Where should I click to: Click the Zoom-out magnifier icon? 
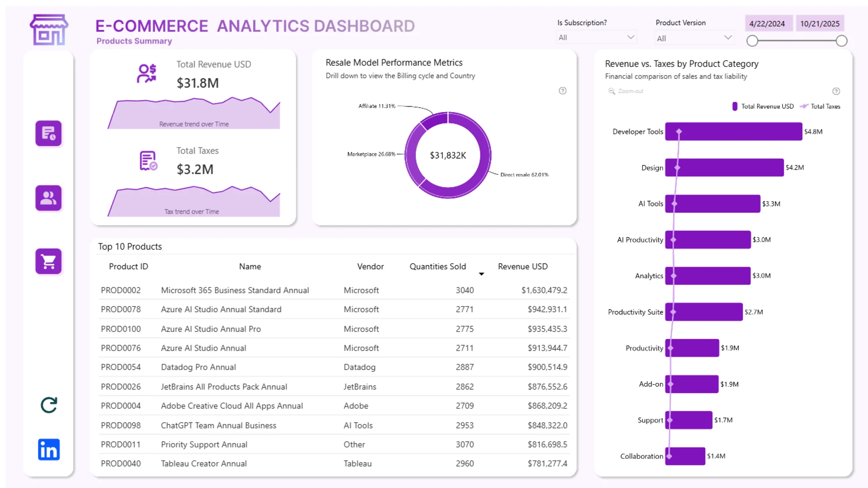(612, 91)
